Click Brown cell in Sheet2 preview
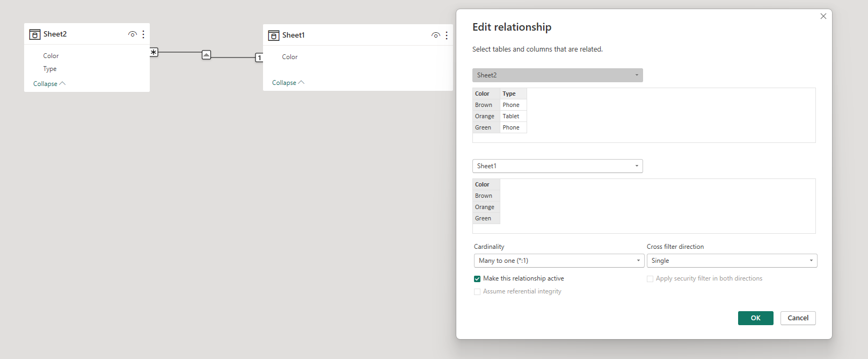Viewport: 868px width, 359px height. point(486,105)
